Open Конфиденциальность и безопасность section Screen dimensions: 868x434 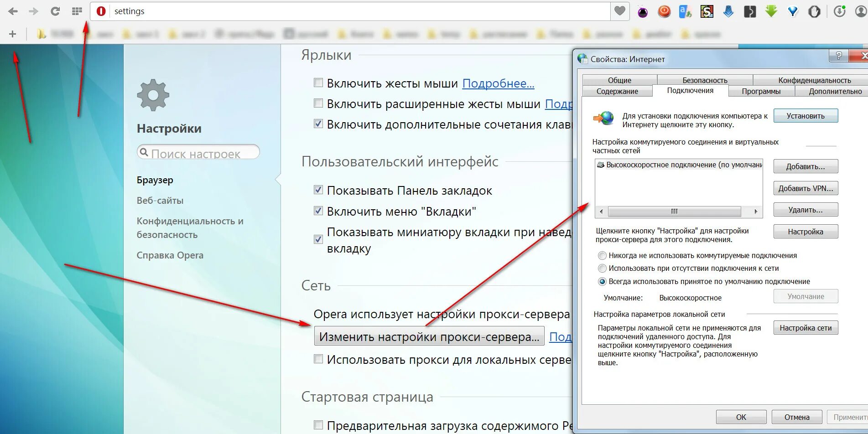tap(190, 227)
